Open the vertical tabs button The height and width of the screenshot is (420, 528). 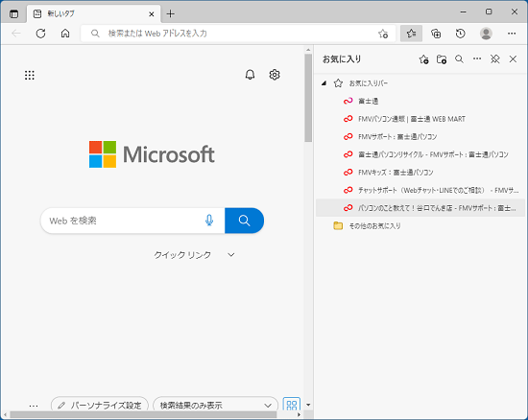(x=13, y=13)
